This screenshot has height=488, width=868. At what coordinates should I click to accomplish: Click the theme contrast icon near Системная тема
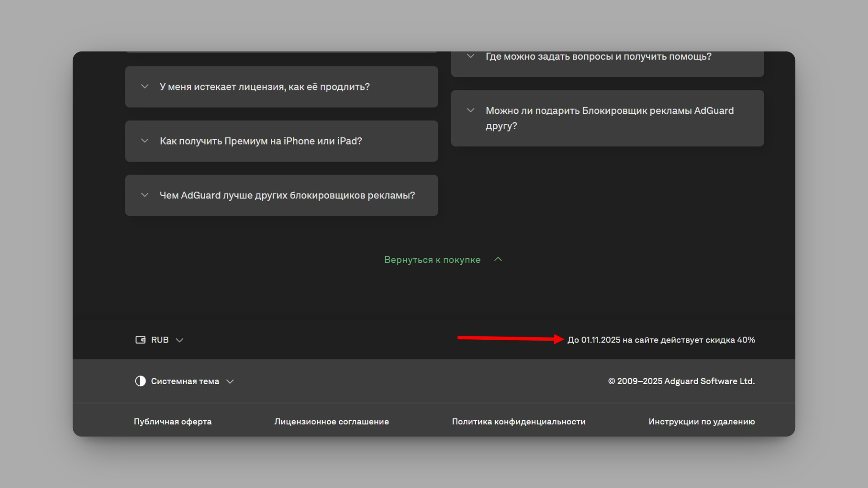[x=140, y=381]
